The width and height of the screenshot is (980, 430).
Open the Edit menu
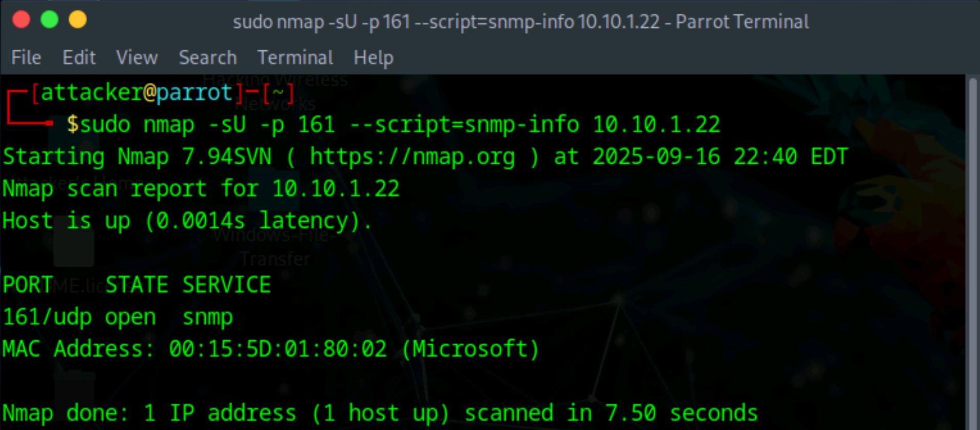[x=79, y=57]
